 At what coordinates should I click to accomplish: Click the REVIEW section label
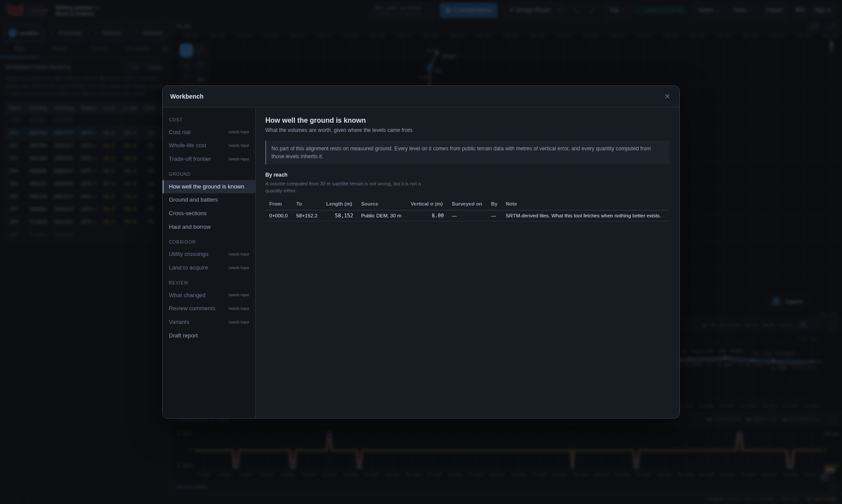[178, 283]
